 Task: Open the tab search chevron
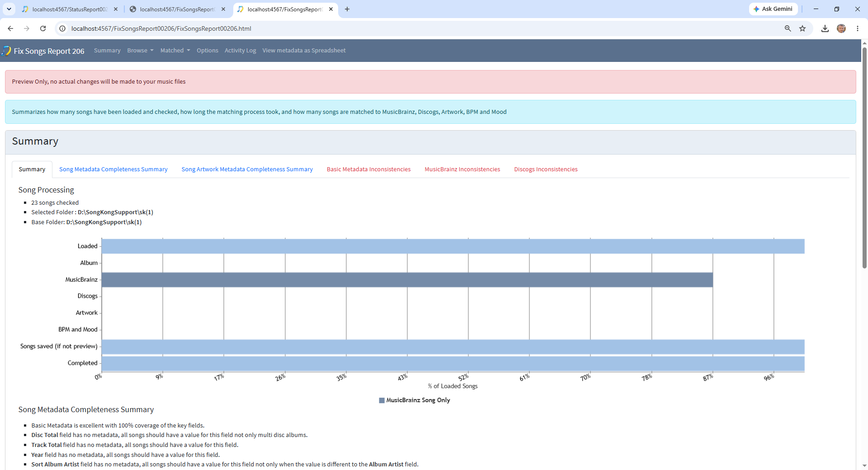click(9, 9)
